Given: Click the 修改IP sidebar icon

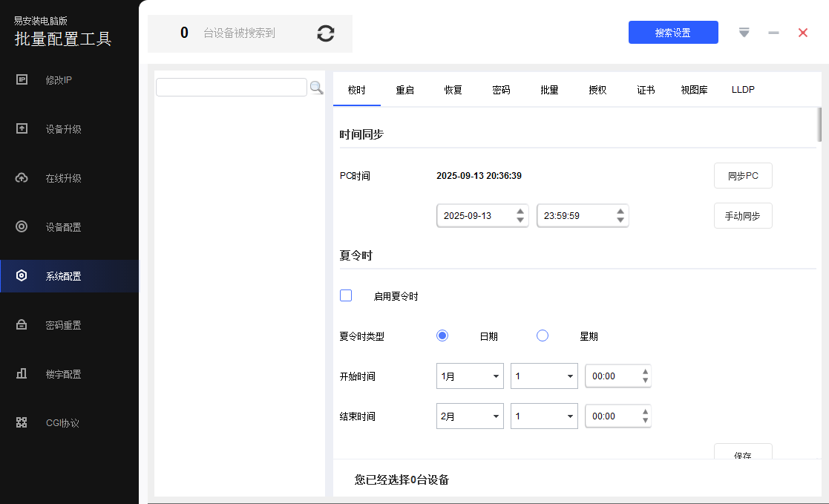Looking at the screenshot, I should point(22,80).
